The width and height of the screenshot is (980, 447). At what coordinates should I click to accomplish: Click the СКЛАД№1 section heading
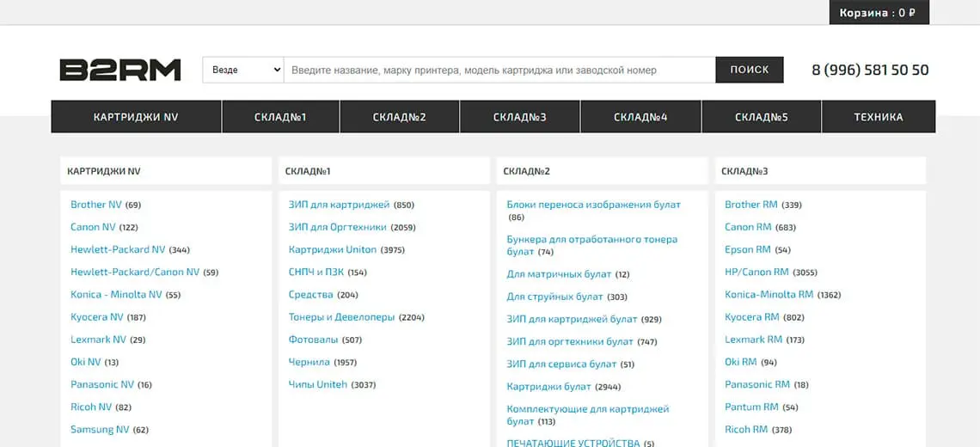(x=308, y=171)
